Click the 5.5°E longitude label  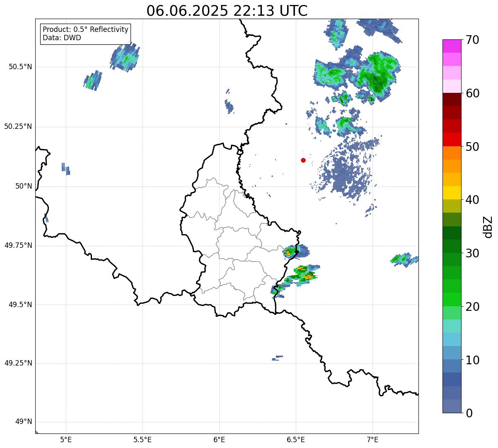pyautogui.click(x=143, y=439)
